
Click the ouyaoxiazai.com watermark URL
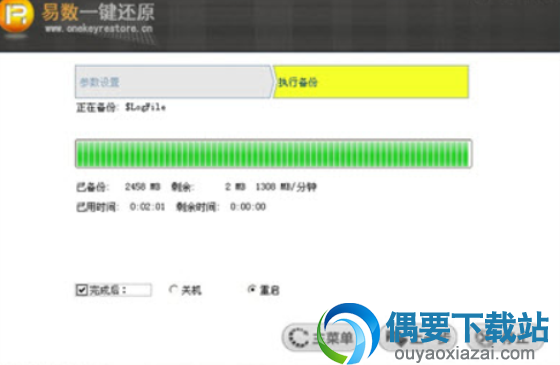[x=464, y=354]
